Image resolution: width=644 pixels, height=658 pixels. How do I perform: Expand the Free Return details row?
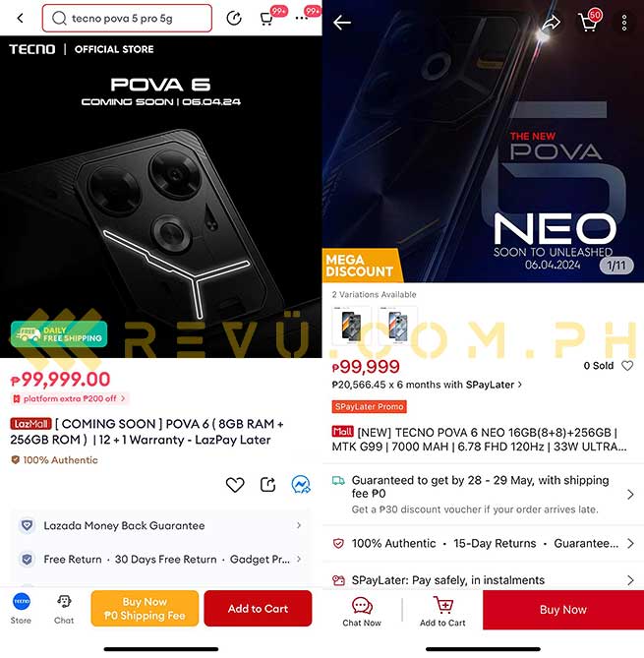tap(161, 559)
